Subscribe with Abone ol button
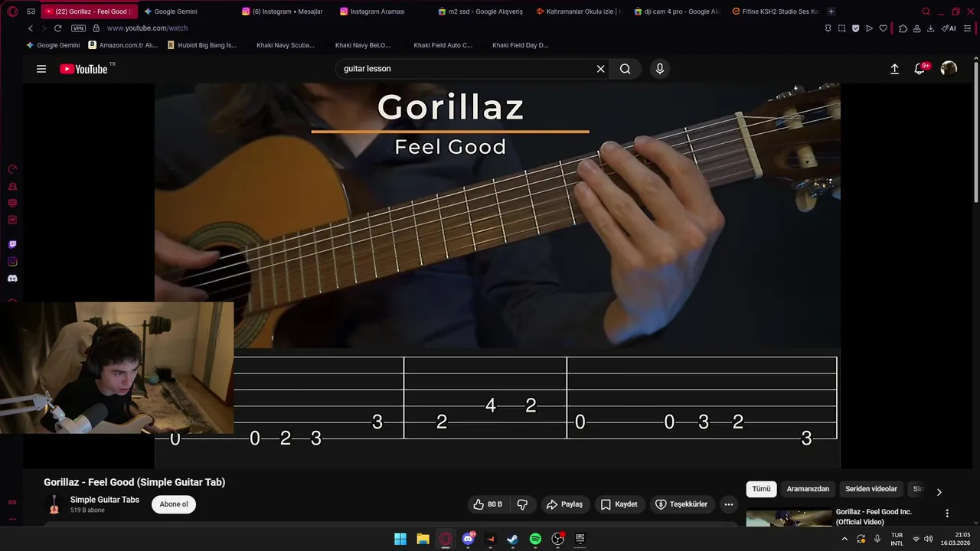Image resolution: width=980 pixels, height=551 pixels. click(174, 504)
